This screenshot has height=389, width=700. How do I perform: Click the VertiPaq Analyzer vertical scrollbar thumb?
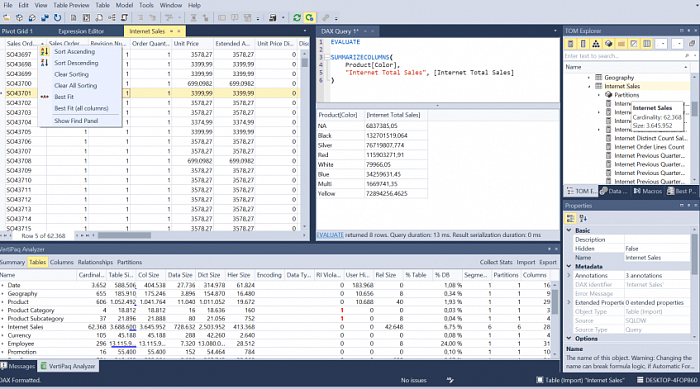coord(555,302)
